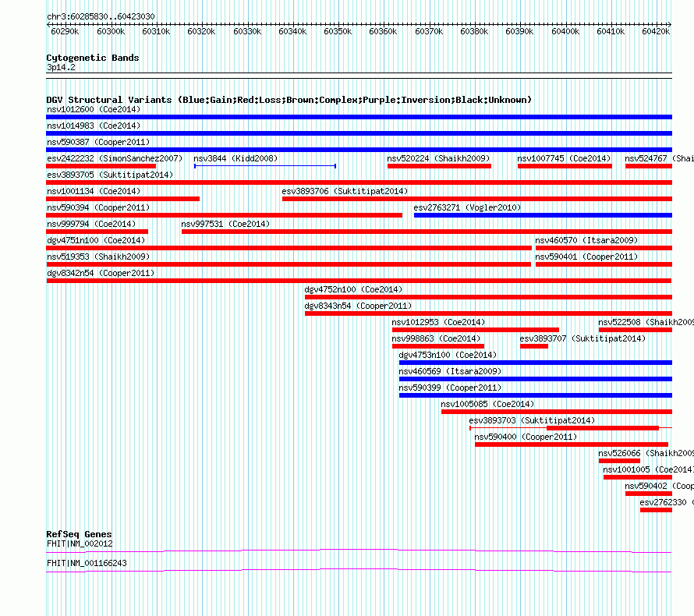Click dgv4752n100 (Coe2014) label

click(353, 289)
